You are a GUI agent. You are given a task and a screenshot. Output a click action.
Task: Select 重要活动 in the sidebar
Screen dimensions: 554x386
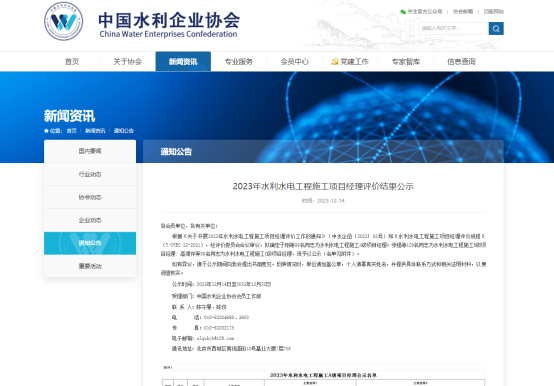click(90, 266)
